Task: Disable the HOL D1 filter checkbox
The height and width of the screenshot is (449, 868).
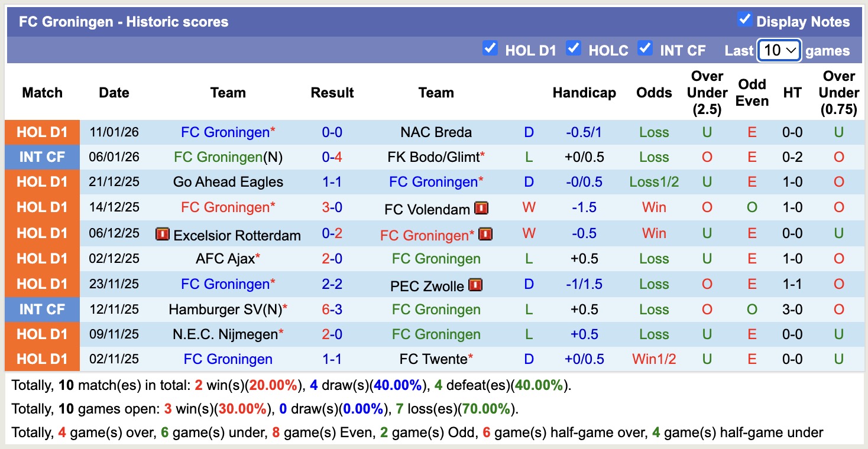Action: pos(490,49)
